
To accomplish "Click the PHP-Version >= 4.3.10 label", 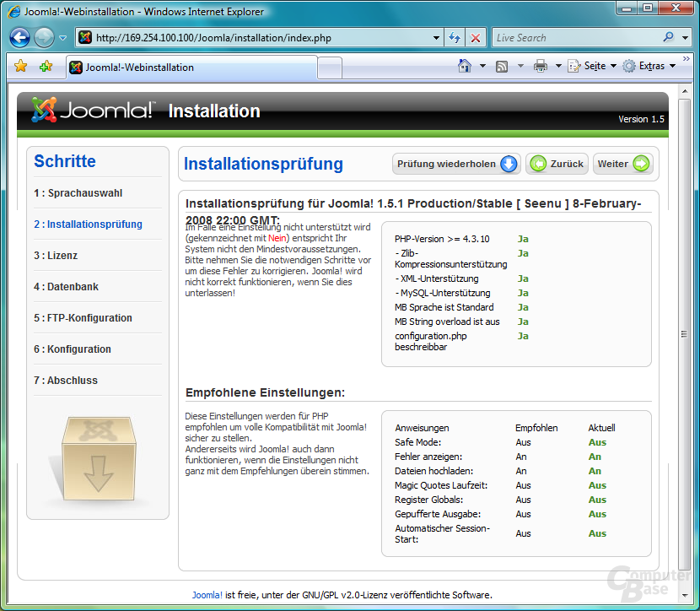I will tap(442, 239).
